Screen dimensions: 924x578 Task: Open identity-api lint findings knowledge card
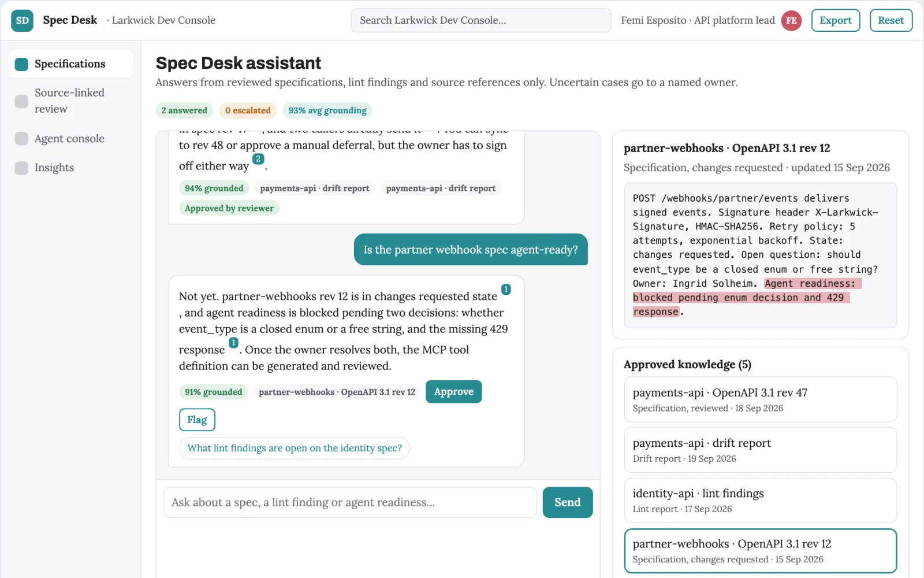pyautogui.click(x=761, y=501)
